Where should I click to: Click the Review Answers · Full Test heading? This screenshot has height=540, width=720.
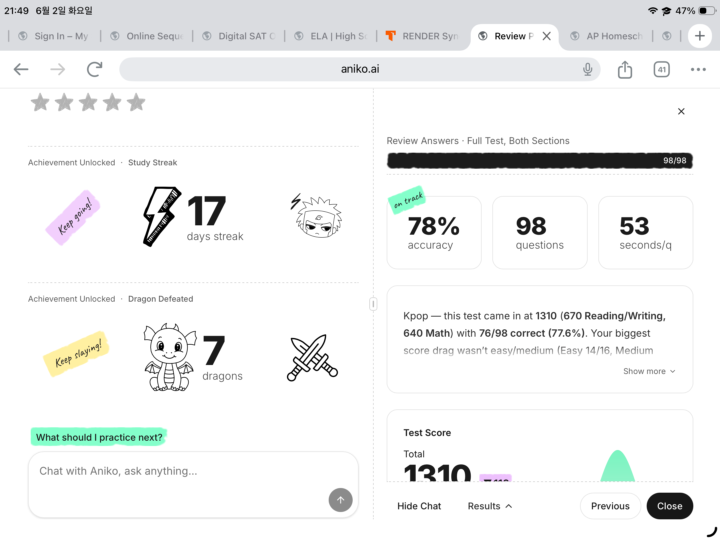coord(478,141)
